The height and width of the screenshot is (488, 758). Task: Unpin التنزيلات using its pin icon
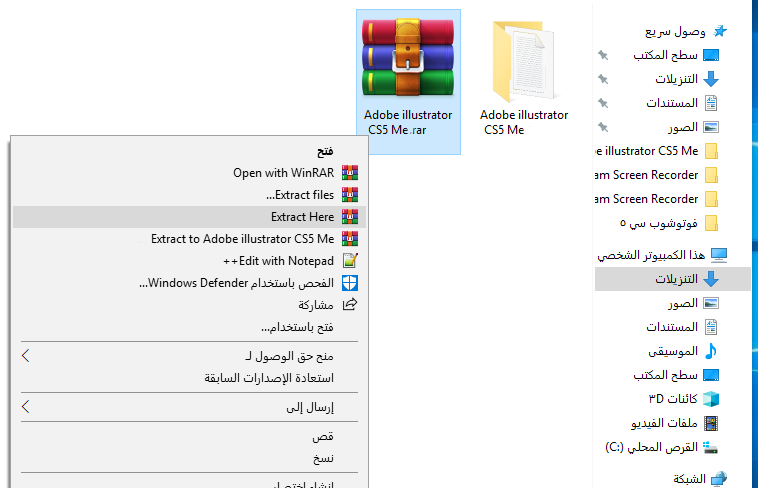603,79
